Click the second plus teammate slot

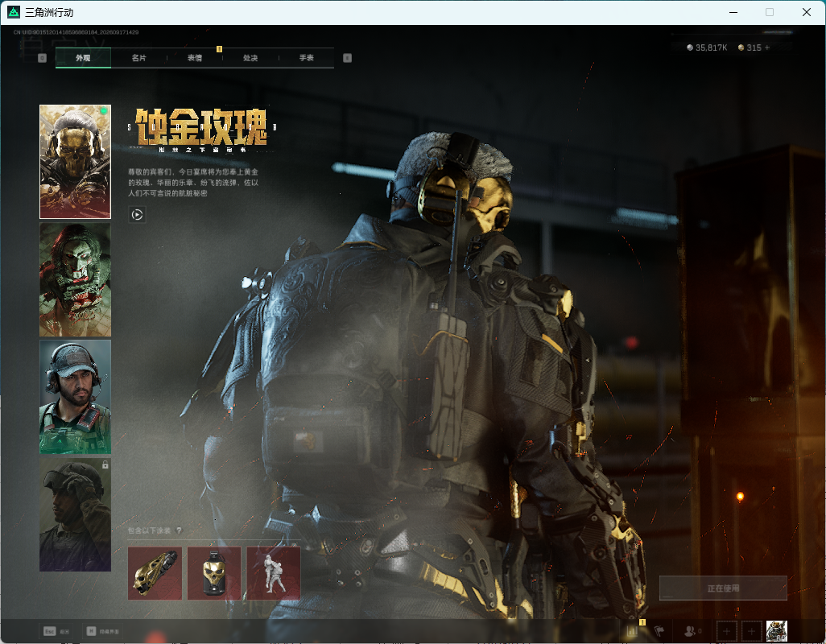click(752, 631)
